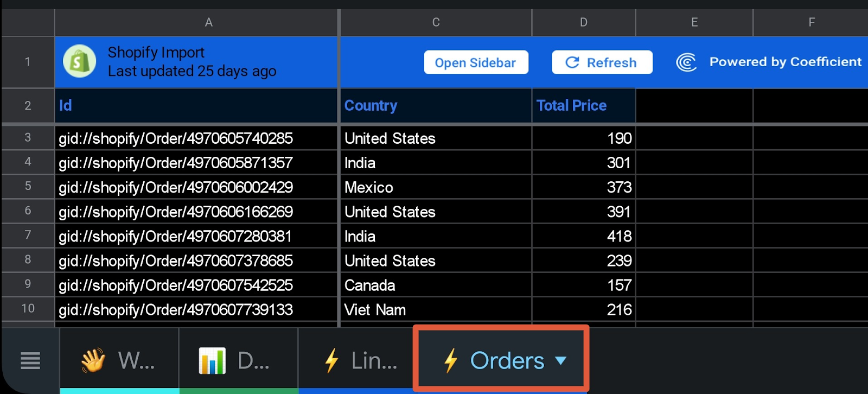Select row 2 header

coord(28,106)
